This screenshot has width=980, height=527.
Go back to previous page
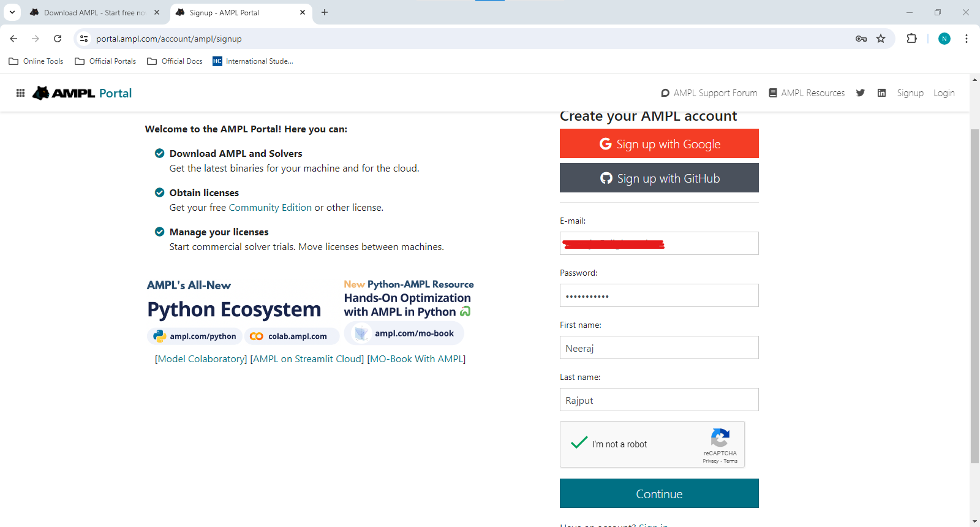[13, 39]
